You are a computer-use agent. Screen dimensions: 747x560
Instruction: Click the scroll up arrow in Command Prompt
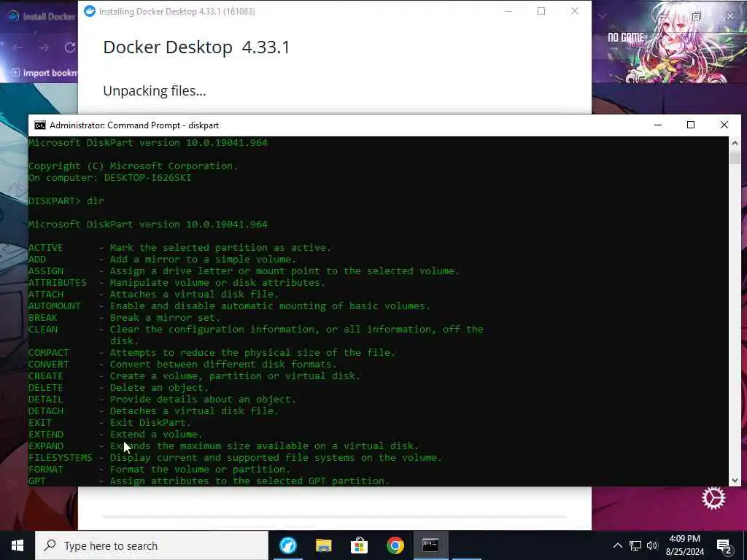coord(735,142)
